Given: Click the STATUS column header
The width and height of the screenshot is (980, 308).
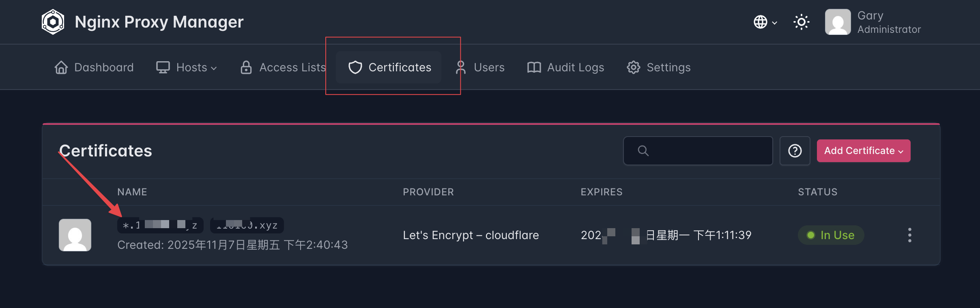Looking at the screenshot, I should click(x=818, y=192).
